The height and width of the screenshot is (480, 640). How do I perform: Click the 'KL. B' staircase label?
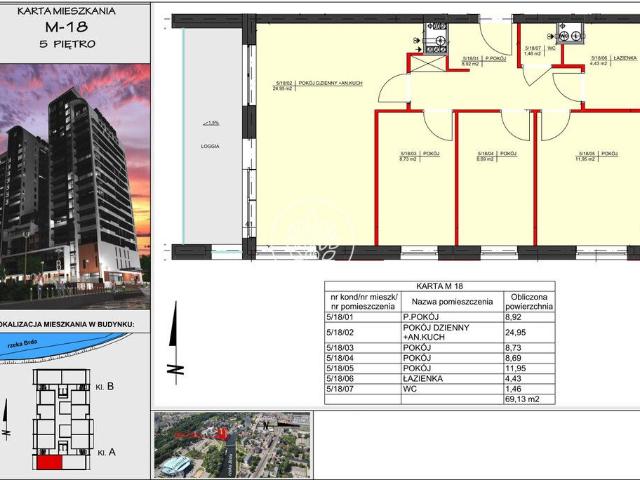pyautogui.click(x=104, y=387)
